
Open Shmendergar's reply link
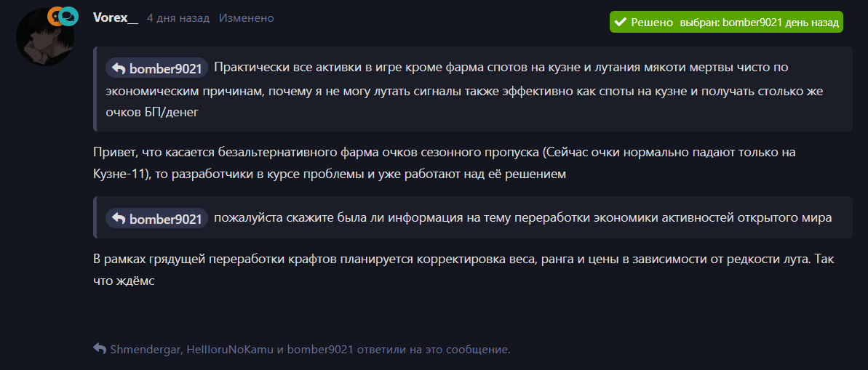(146, 350)
